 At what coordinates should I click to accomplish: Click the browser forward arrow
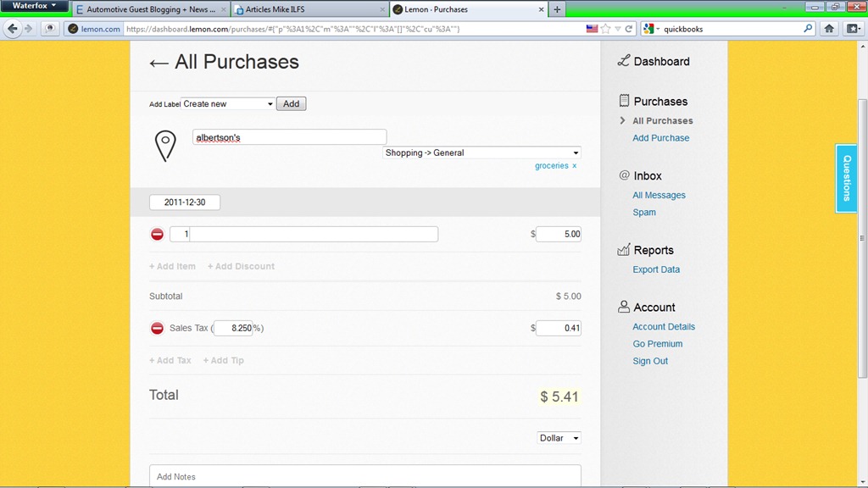[x=28, y=29]
